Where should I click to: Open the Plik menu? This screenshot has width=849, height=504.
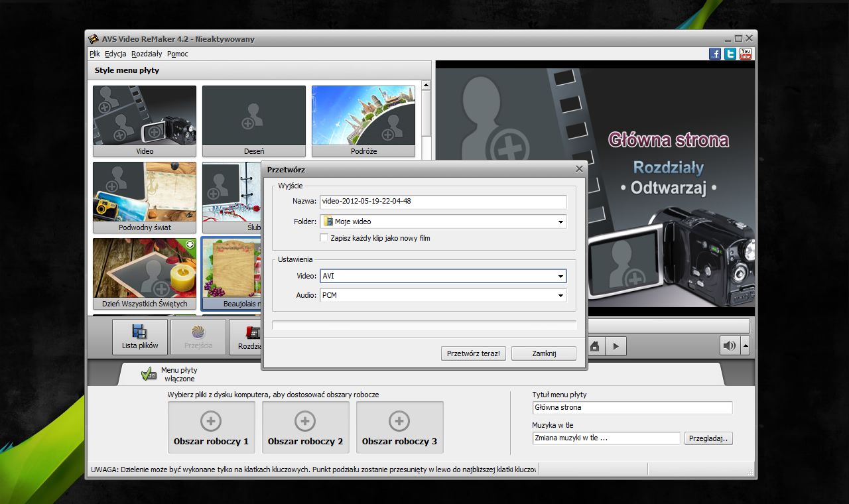pyautogui.click(x=95, y=54)
